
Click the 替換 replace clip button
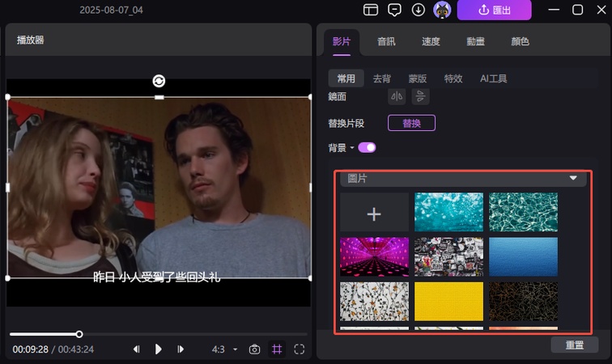point(411,123)
